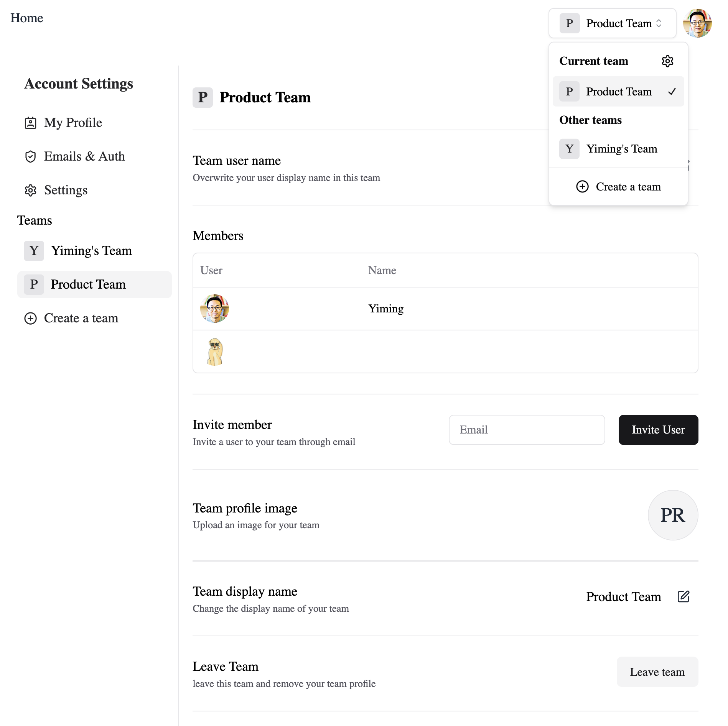The image size is (728, 726).
Task: Click the sidebar Settings gear icon
Action: 30,190
